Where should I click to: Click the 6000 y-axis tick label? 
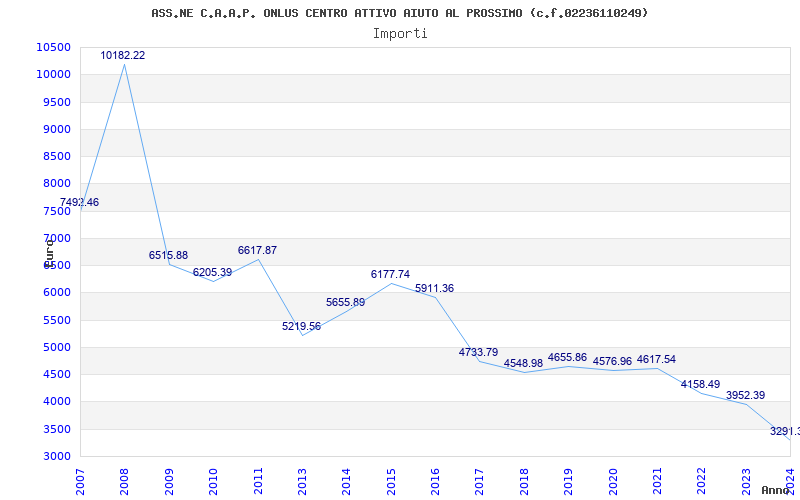tap(57, 293)
